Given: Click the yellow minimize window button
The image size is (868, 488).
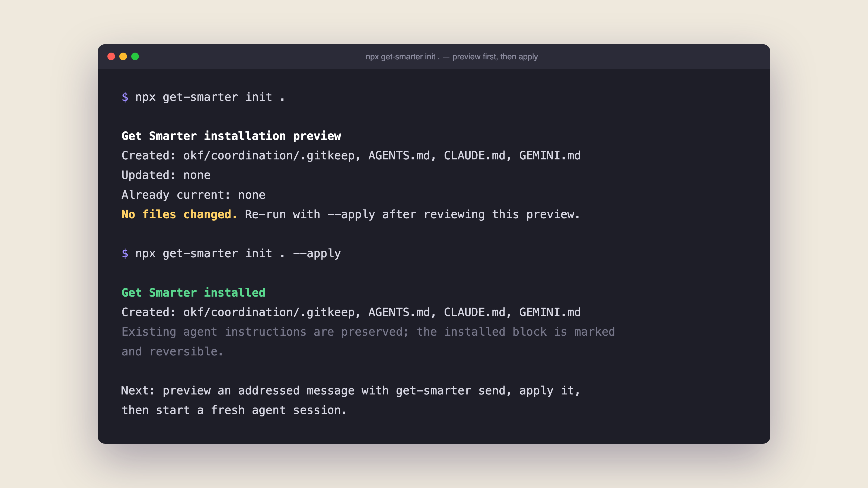Looking at the screenshot, I should click(x=123, y=57).
